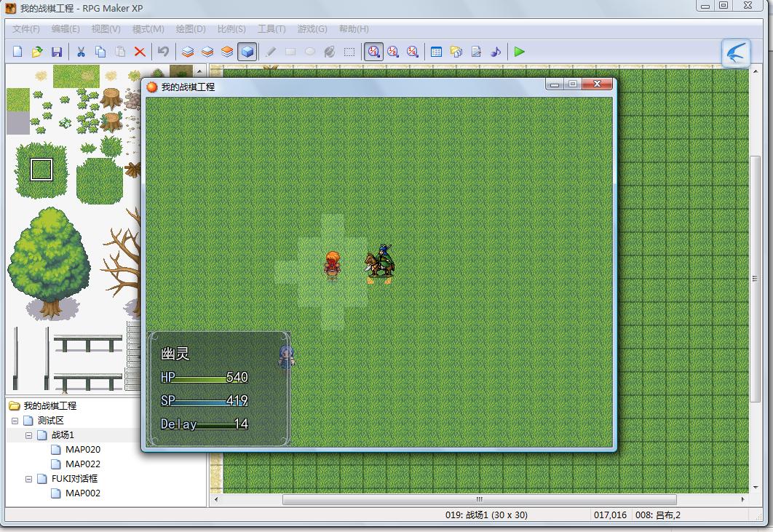Open the Script editor
This screenshot has width=773, height=532.
coord(476,52)
